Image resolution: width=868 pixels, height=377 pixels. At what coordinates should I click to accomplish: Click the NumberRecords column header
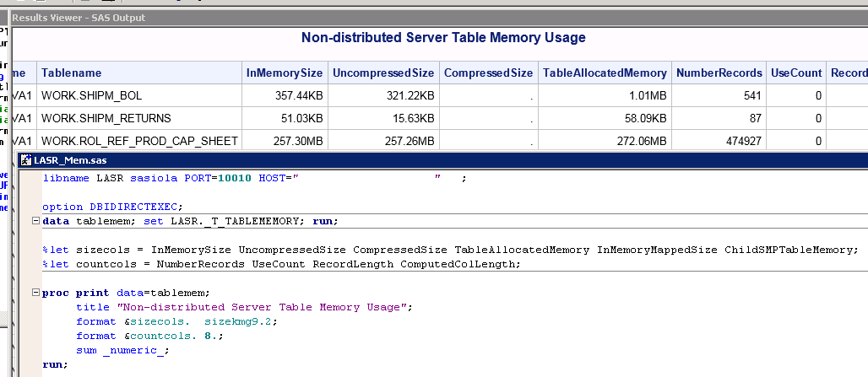point(718,73)
